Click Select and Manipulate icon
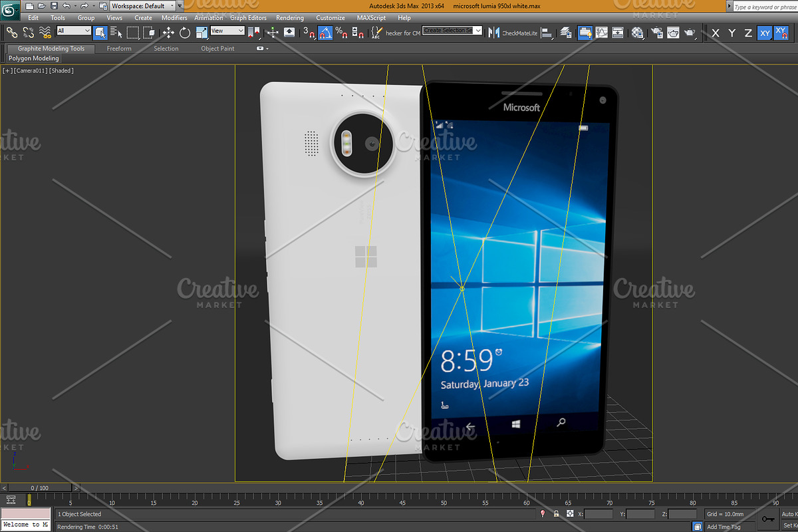The width and height of the screenshot is (798, 532). [273, 32]
